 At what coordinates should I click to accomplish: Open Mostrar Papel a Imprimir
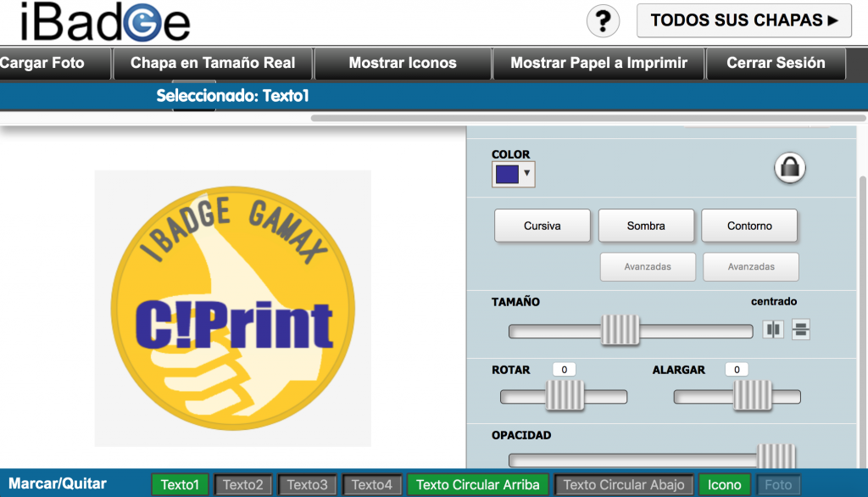click(x=599, y=63)
